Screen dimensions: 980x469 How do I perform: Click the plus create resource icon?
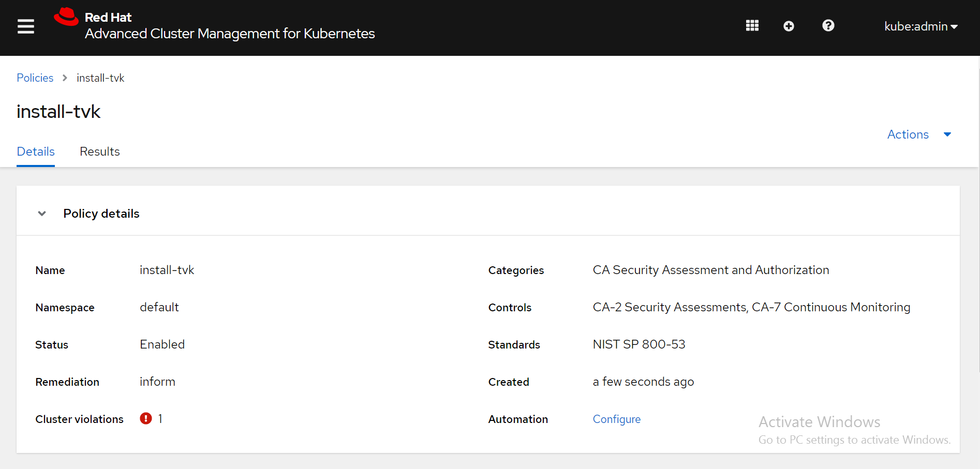click(x=789, y=26)
